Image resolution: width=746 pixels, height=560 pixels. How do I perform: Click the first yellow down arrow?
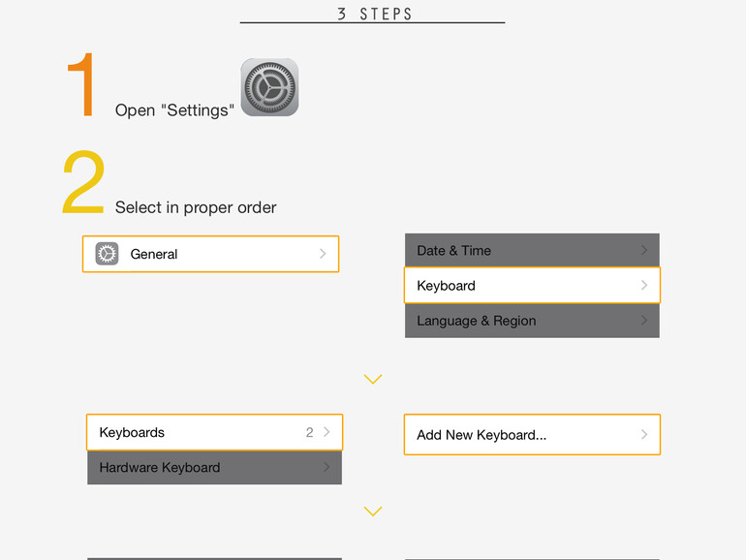[373, 379]
